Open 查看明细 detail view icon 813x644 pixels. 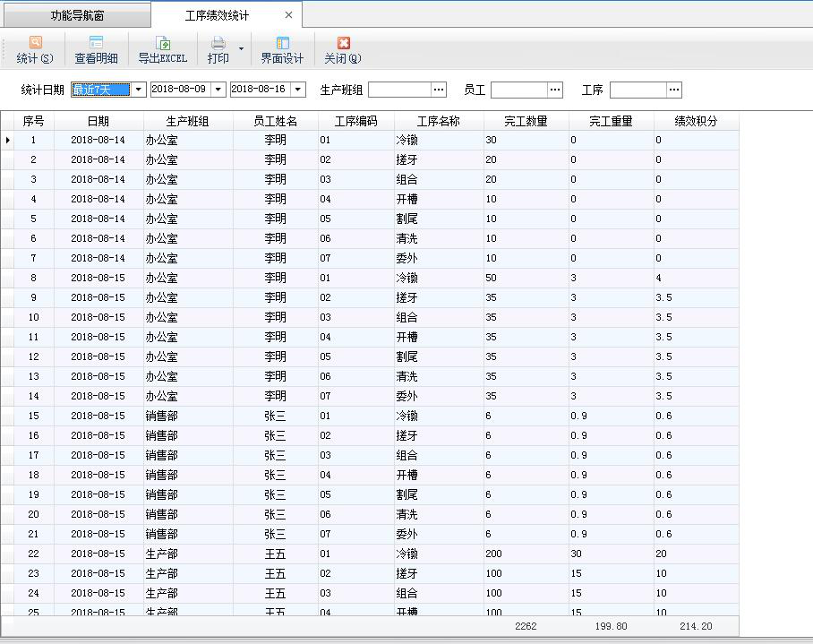coord(96,43)
